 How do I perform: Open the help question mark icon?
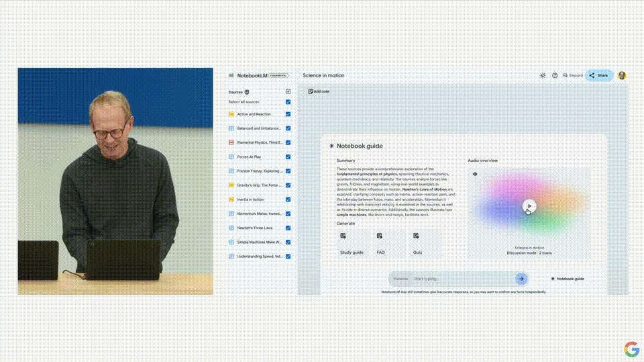(555, 76)
